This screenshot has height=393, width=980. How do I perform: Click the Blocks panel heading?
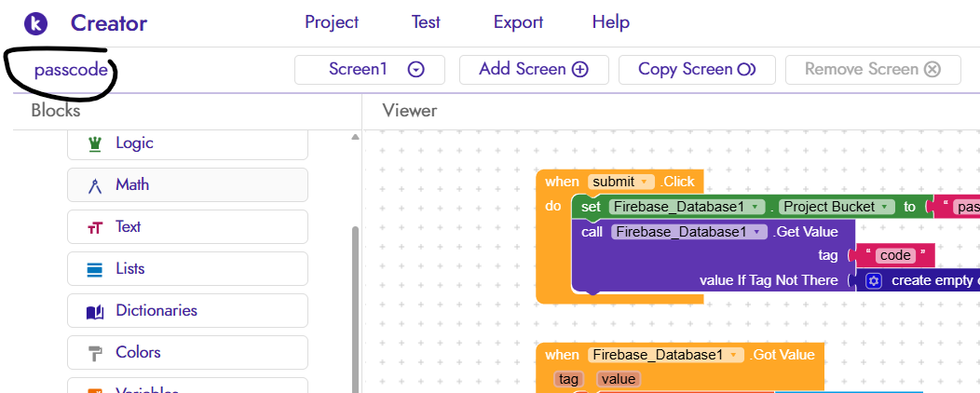tap(56, 111)
